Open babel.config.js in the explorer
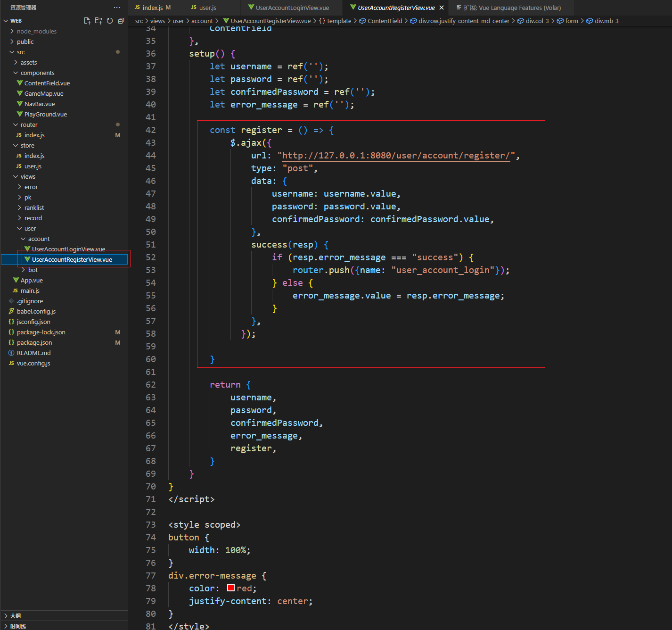Image resolution: width=672 pixels, height=630 pixels. 36,311
